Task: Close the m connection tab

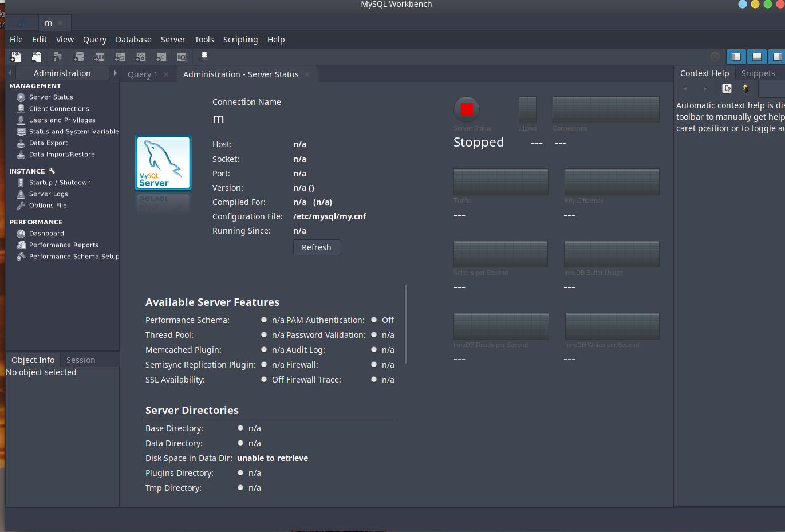Action: click(60, 23)
